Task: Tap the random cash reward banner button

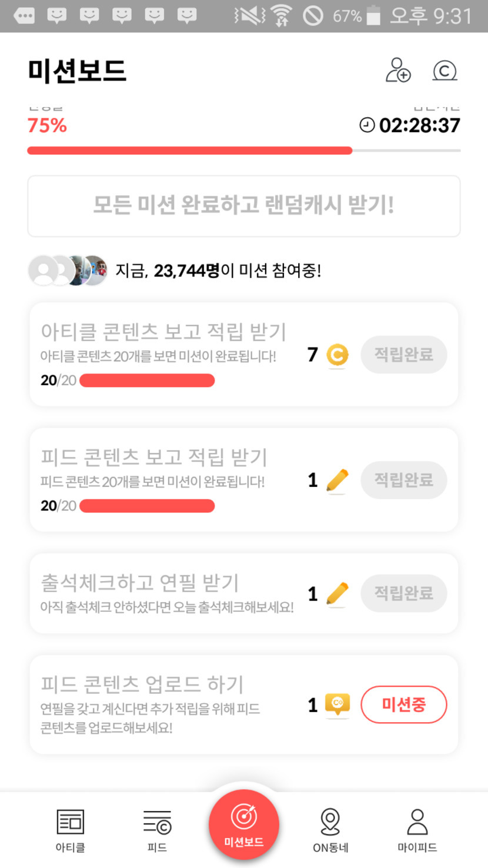Action: 243,206
